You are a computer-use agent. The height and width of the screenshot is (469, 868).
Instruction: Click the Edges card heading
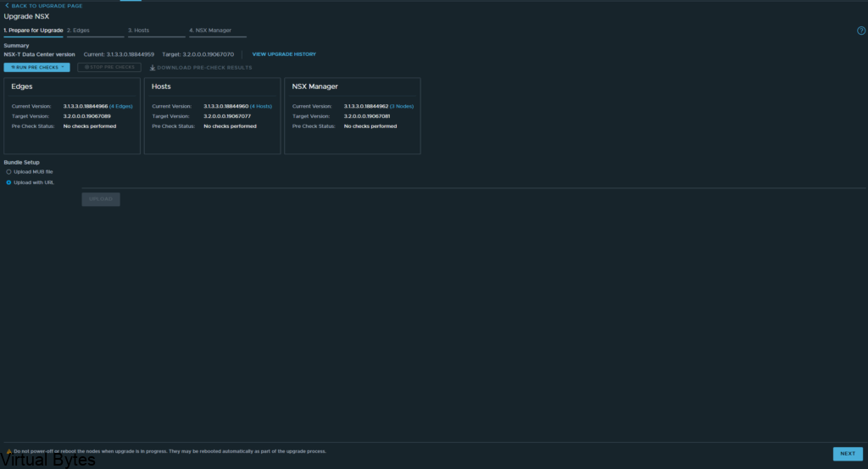21,87
